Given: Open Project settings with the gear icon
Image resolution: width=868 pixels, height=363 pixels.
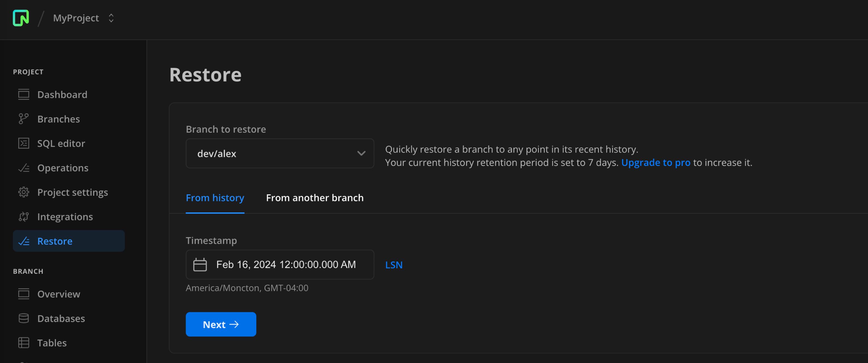Looking at the screenshot, I should [24, 192].
